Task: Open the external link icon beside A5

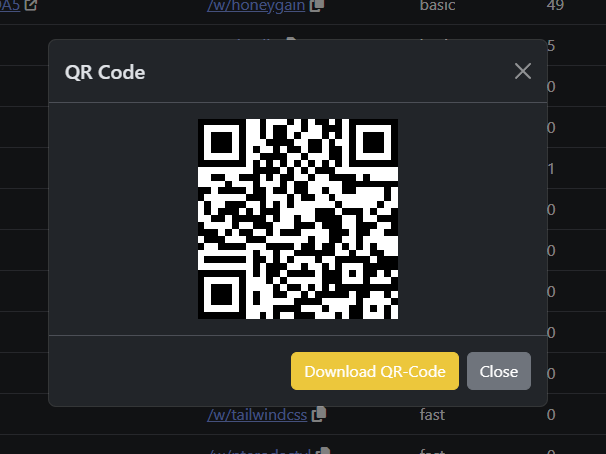Action: [x=31, y=5]
